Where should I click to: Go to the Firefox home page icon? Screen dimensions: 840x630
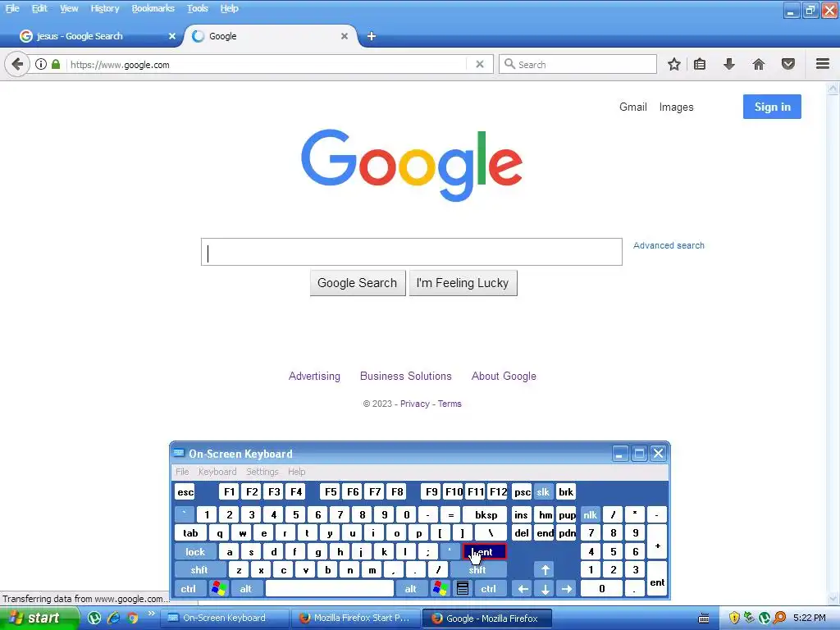[x=759, y=64]
